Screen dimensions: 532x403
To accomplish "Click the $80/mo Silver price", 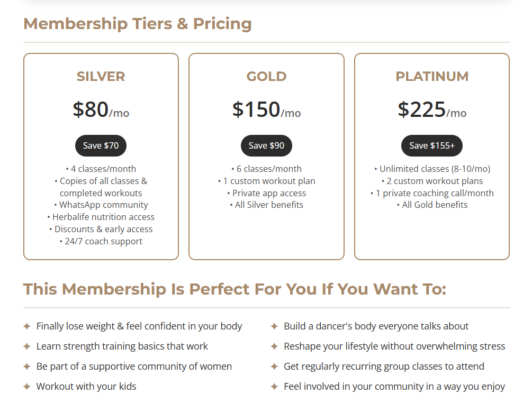I will click(101, 109).
